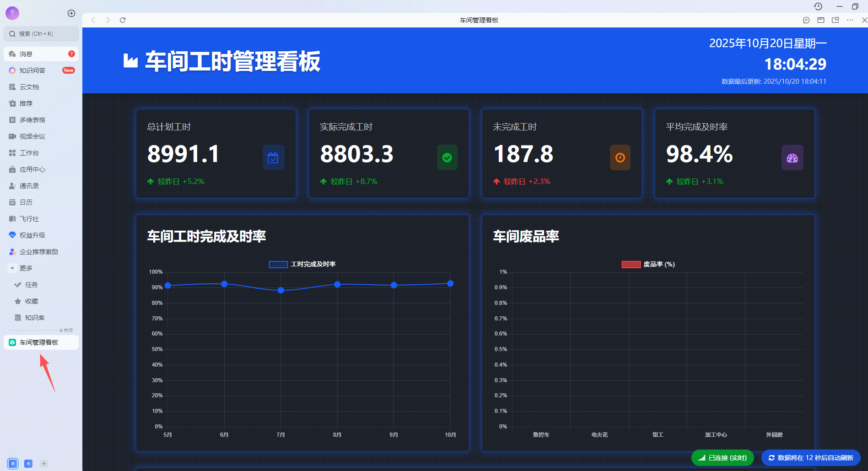Click the 关闭 collapse arrow in sidebar
The width and height of the screenshot is (868, 471).
click(x=66, y=330)
